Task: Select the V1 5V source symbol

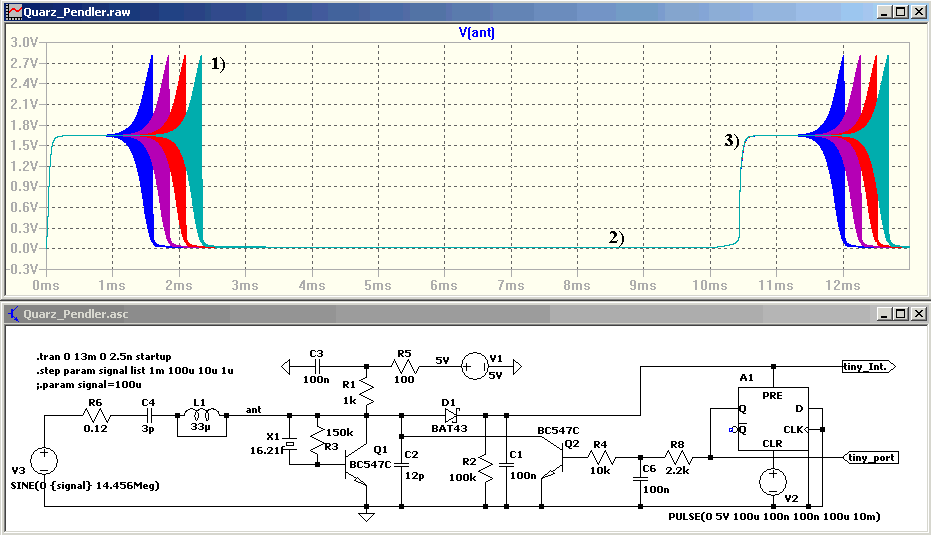Action: (475, 367)
